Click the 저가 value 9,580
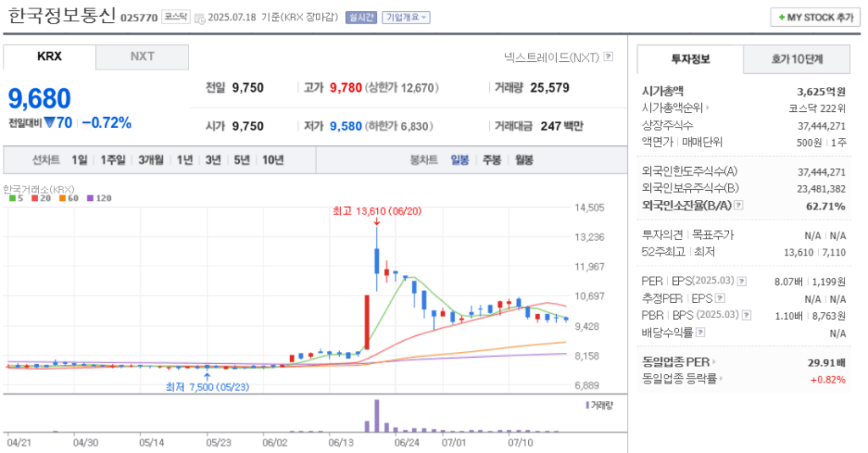The height and width of the screenshot is (453, 868). coord(346,126)
